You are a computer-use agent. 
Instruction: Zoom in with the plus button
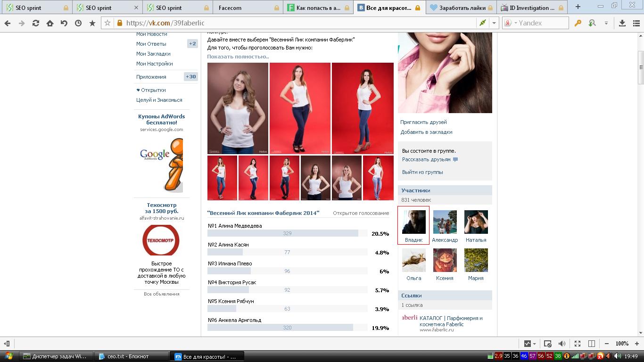[x=636, y=344]
